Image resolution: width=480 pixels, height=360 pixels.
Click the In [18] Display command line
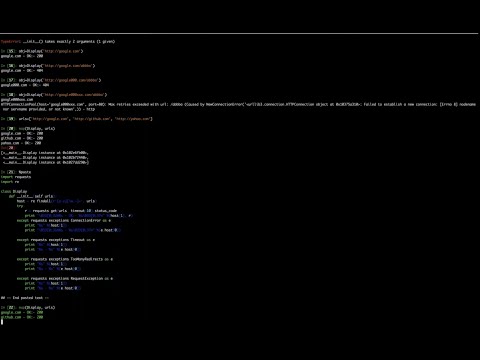(54, 95)
